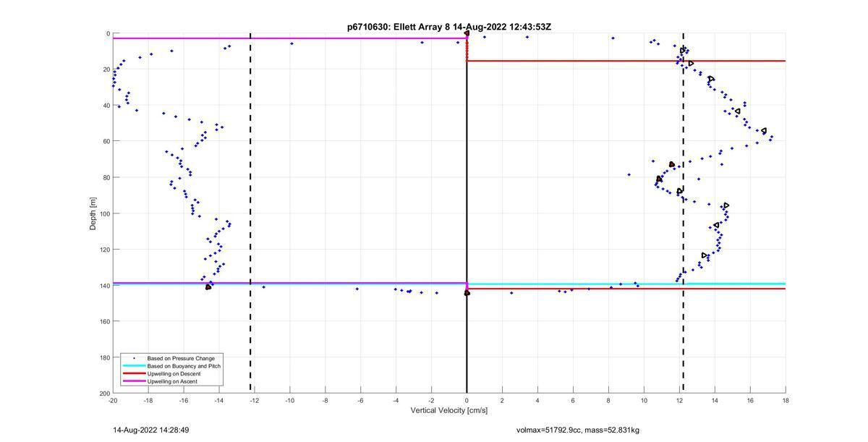Click the x-axis tick label '12'
This screenshot has width=868, height=442.
tap(679, 400)
